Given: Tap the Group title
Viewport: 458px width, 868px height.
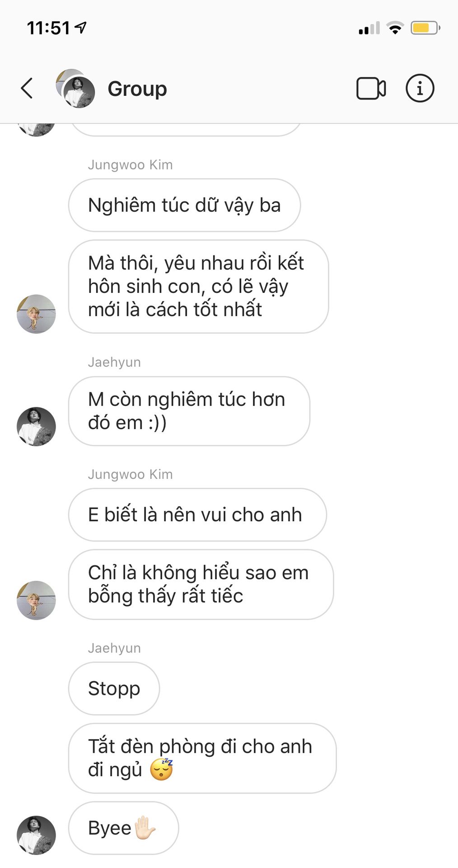Looking at the screenshot, I should point(137,89).
